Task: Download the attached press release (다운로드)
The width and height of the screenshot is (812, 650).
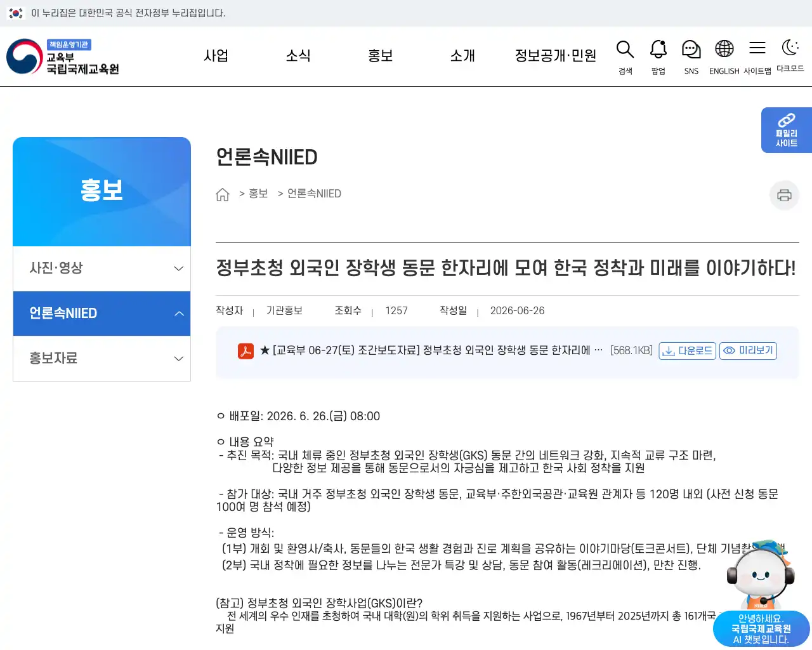Action: click(x=688, y=351)
